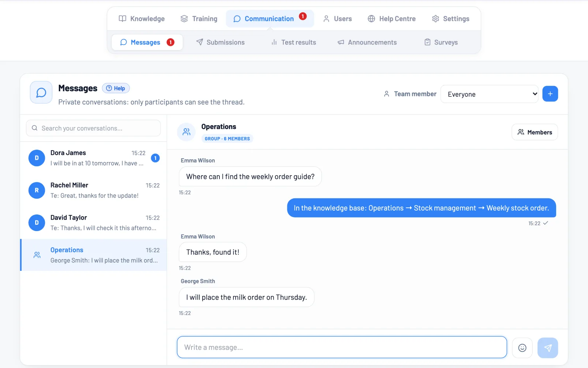Click the Team member person icon

coord(387,94)
